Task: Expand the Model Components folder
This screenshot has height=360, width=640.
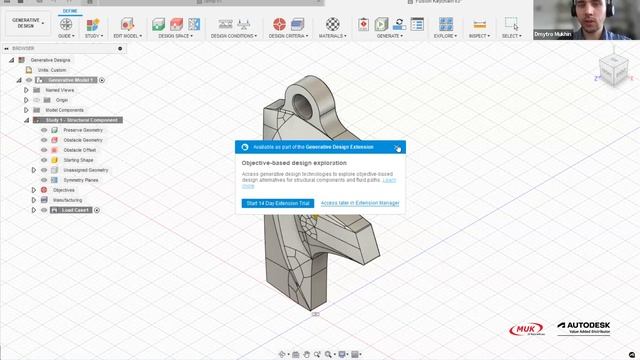Action: (26, 110)
